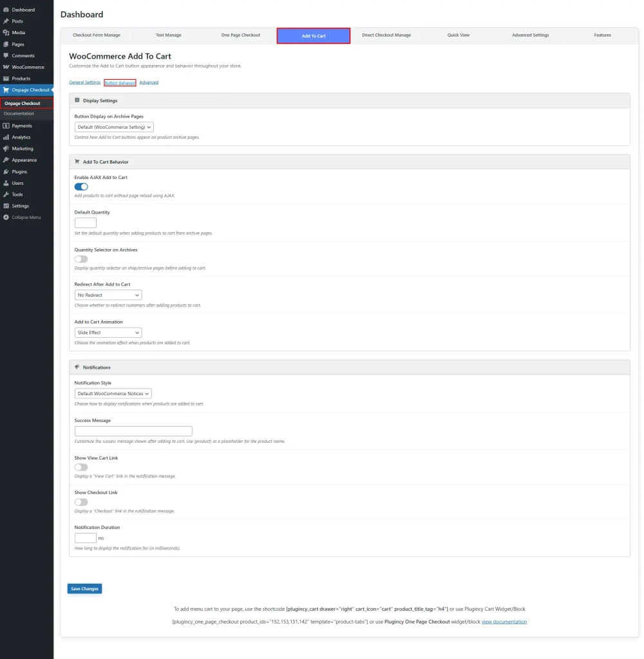Click the Comments bubble icon
644x659 pixels.
coord(6,55)
